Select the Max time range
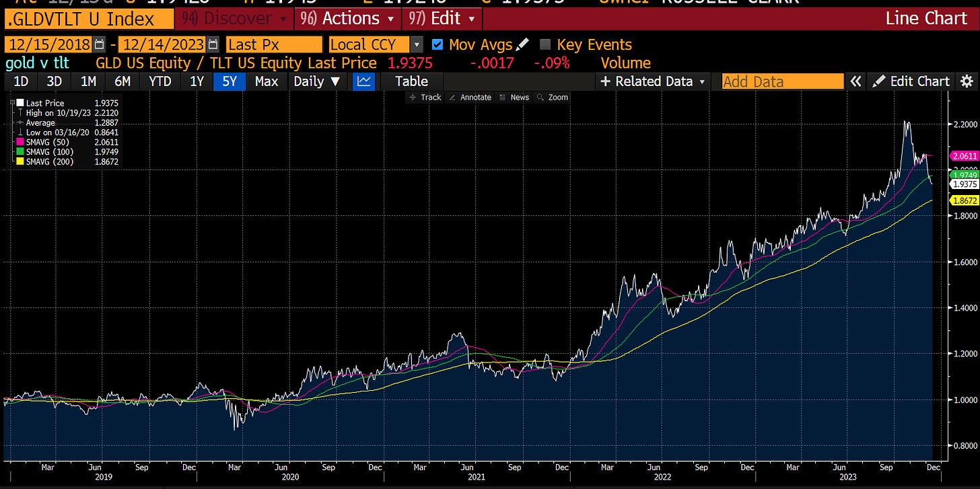The height and width of the screenshot is (489, 980). (267, 81)
